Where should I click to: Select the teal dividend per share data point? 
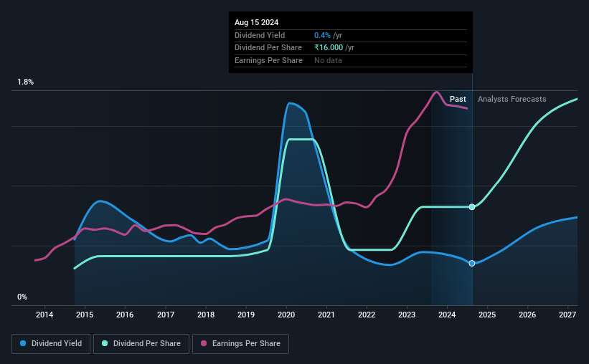point(472,207)
